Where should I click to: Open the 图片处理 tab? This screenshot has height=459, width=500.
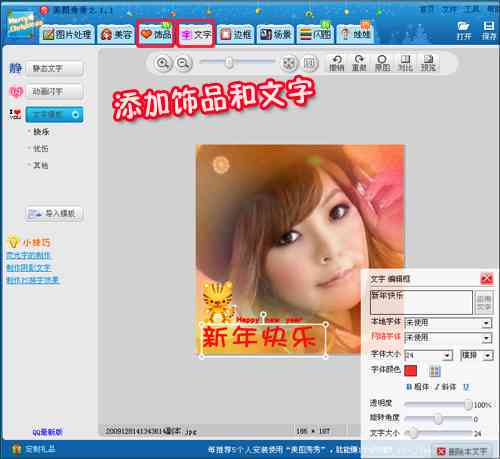(x=67, y=34)
